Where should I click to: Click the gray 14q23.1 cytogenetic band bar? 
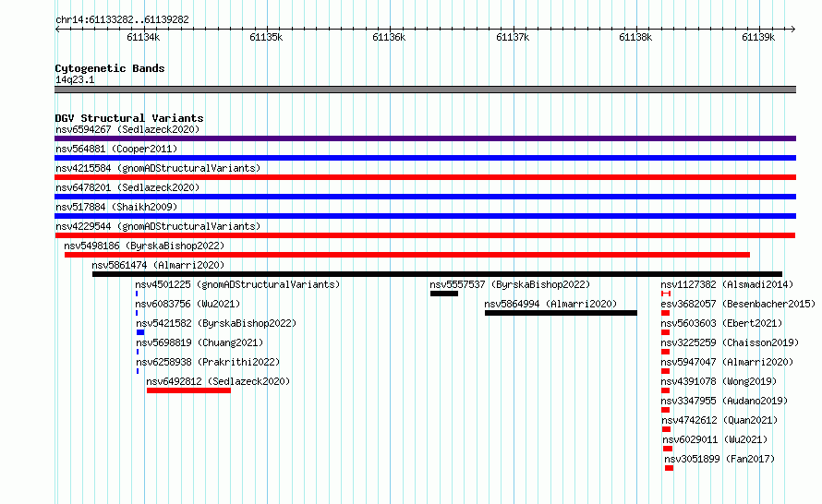[x=425, y=90]
